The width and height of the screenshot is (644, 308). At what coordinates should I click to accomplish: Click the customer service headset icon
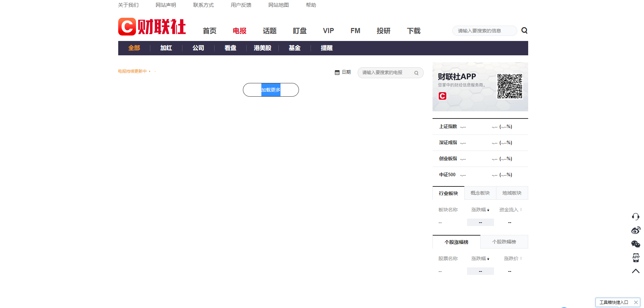click(x=635, y=216)
